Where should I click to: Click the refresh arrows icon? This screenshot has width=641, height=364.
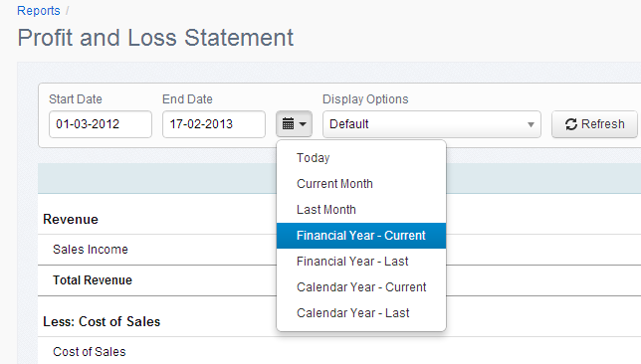571,124
